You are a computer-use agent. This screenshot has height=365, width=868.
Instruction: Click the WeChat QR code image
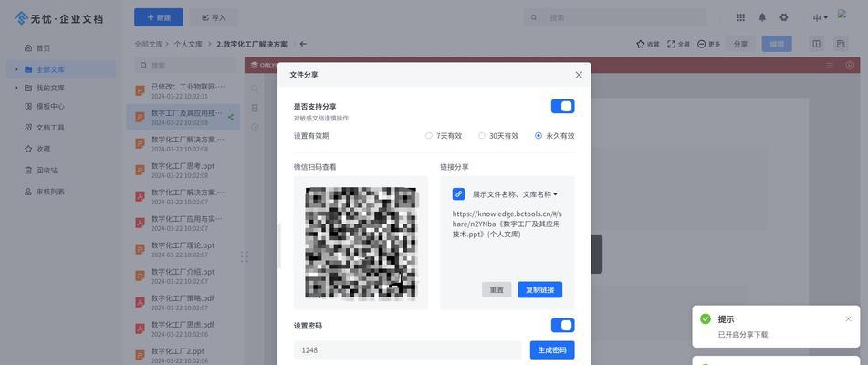coord(361,243)
